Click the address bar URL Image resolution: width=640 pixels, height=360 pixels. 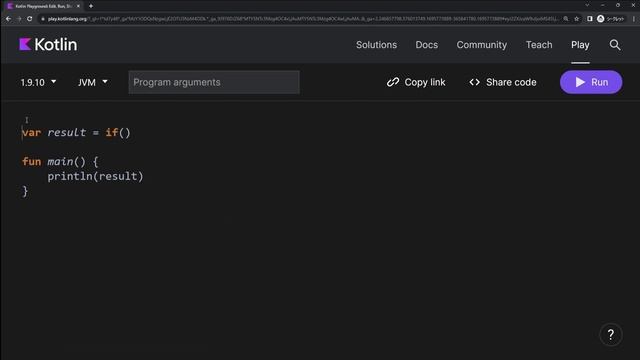[x=302, y=19]
